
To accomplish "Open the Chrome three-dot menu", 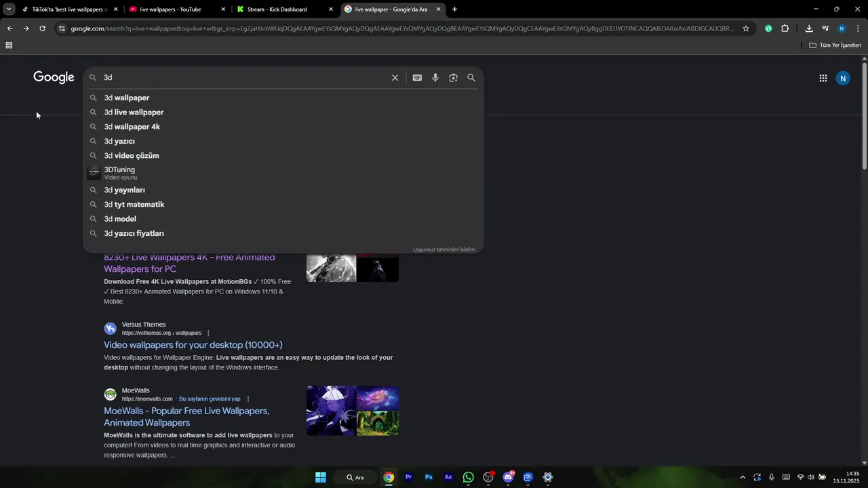I will coord(858,28).
